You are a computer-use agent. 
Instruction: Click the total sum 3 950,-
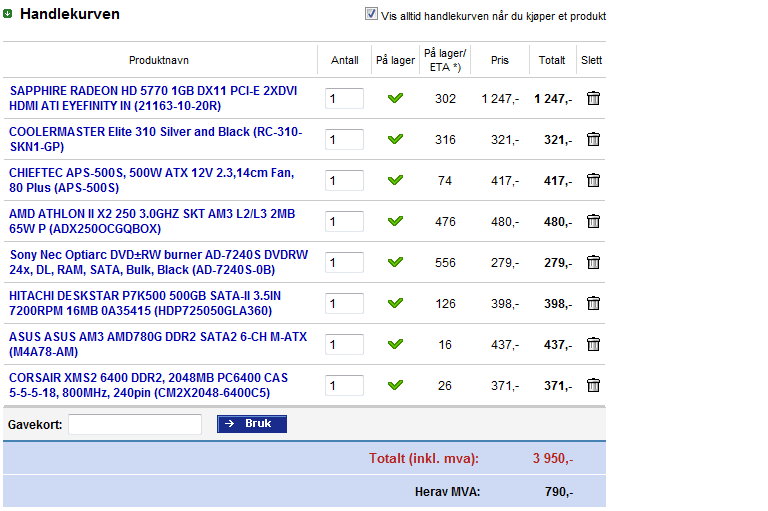[553, 459]
